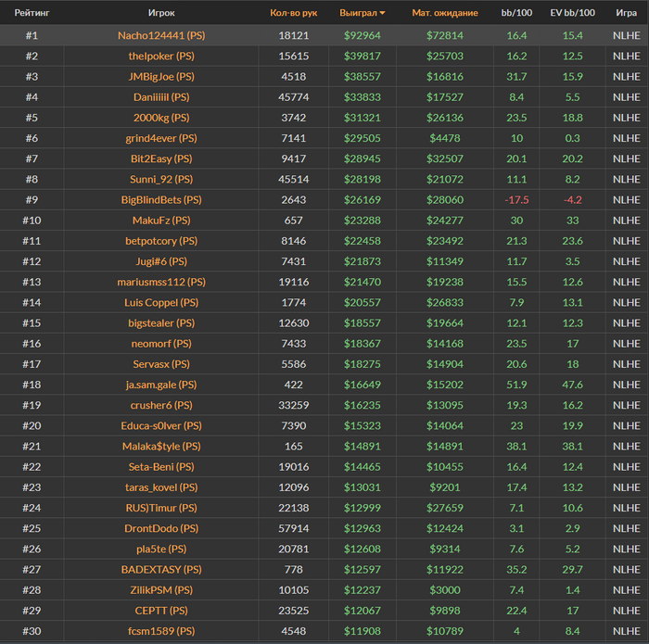The height and width of the screenshot is (644, 649).
Task: Open grind4ever (PS) player link
Action: point(160,138)
